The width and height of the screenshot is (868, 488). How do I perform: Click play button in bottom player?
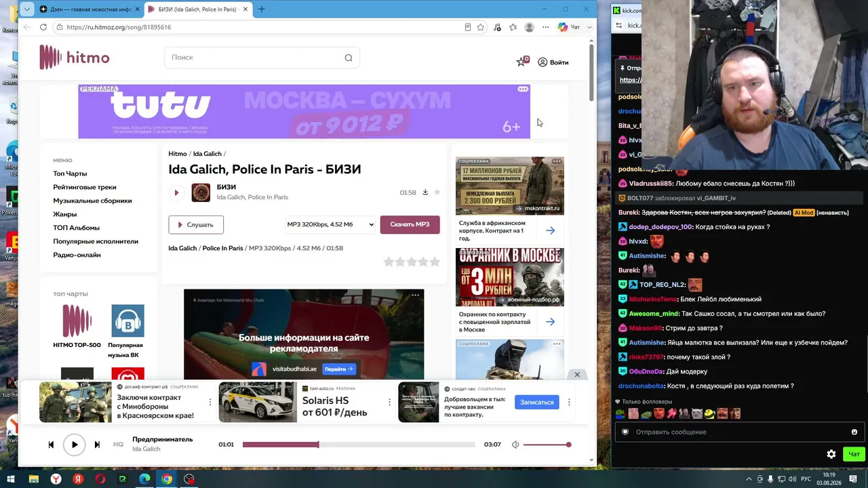[75, 445]
